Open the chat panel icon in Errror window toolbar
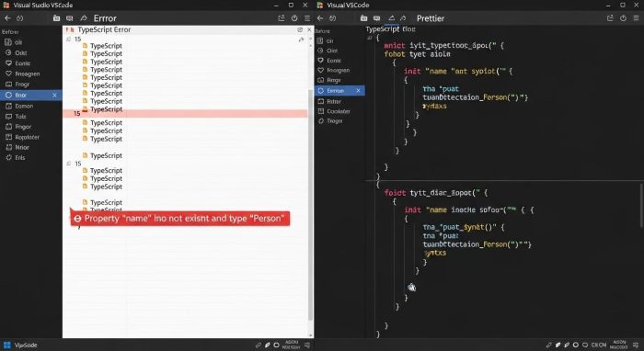Viewport: 644px width, 351px height. point(69,18)
